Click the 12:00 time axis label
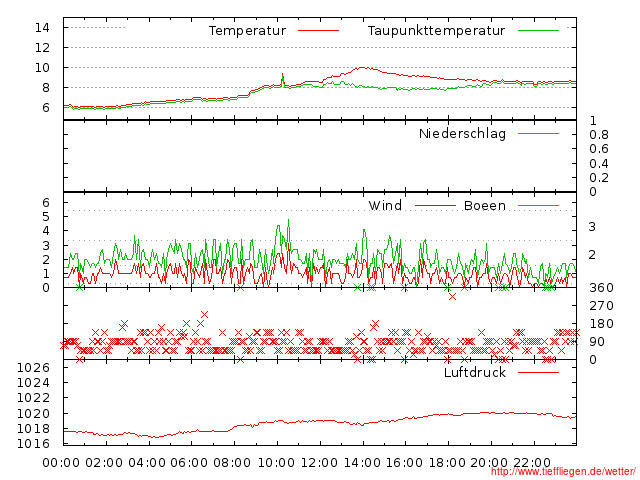The image size is (640, 480). click(x=319, y=463)
